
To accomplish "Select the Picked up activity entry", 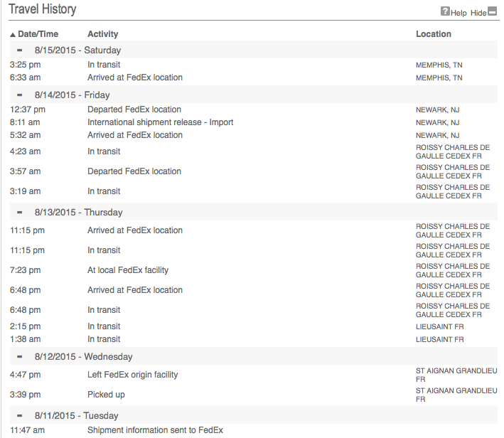I will 105,395.
